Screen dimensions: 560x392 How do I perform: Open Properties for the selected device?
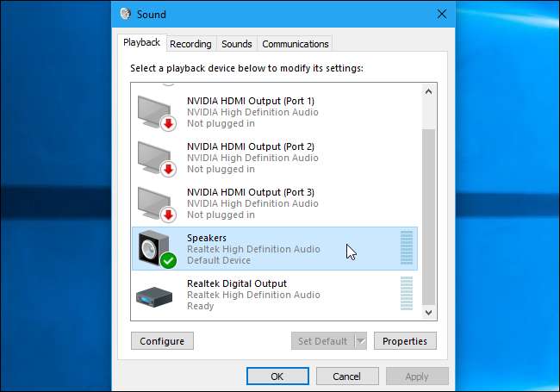(x=405, y=341)
